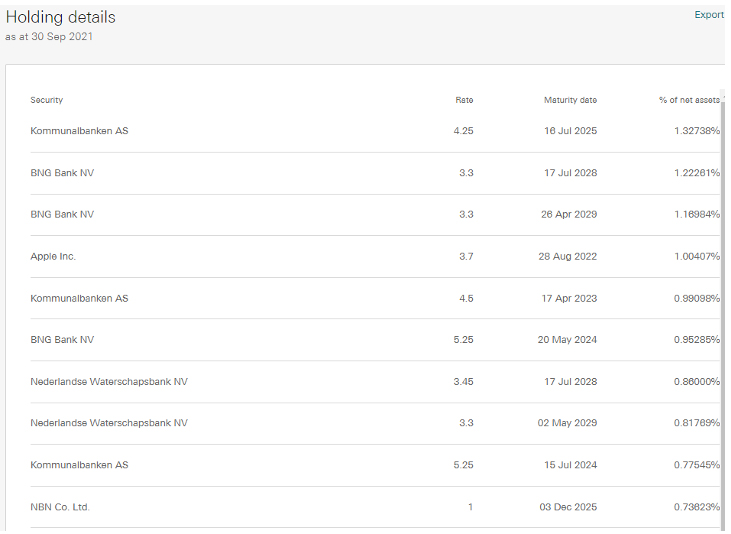Click the Apple Inc. security name
Viewport: 731px width, 534px height.
click(x=53, y=256)
